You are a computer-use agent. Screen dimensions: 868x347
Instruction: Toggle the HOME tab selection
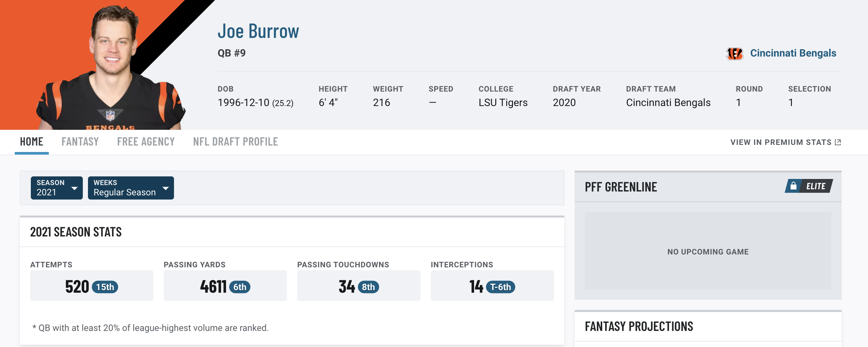click(31, 141)
